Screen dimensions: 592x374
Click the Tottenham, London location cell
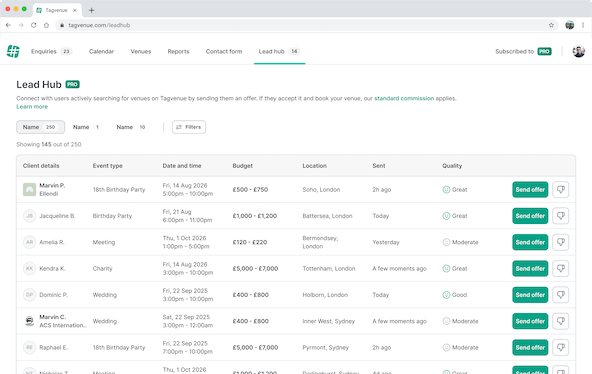click(x=329, y=268)
